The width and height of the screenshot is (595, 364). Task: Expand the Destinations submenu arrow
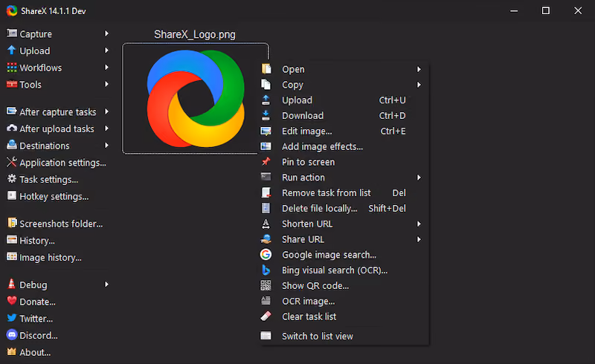click(x=106, y=145)
